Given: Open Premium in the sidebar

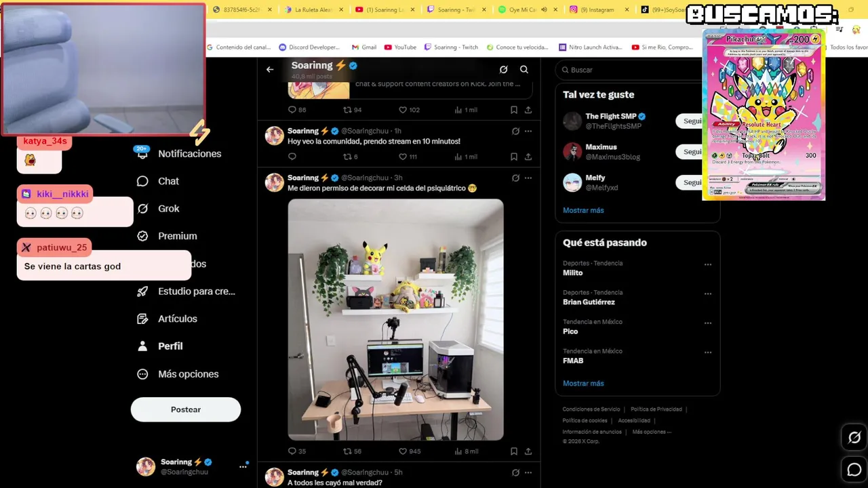Looking at the screenshot, I should point(167,236).
